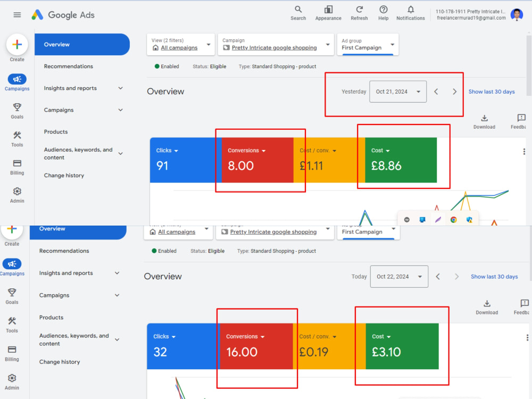Viewport: 532px width, 399px height.
Task: Open the Help icon
Action: [x=384, y=13]
